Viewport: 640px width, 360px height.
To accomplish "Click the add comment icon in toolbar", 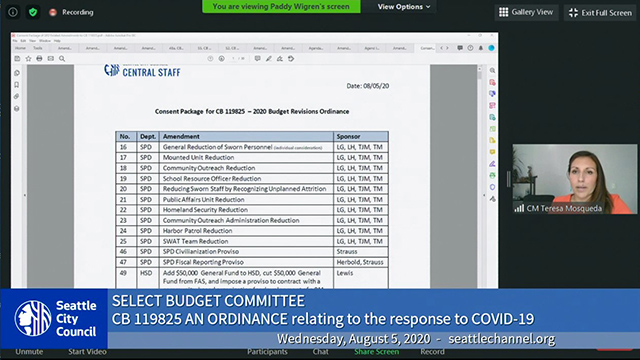I will [x=257, y=59].
